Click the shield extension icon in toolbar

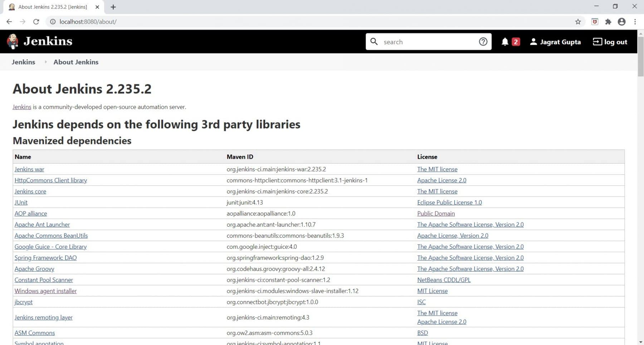[595, 21]
